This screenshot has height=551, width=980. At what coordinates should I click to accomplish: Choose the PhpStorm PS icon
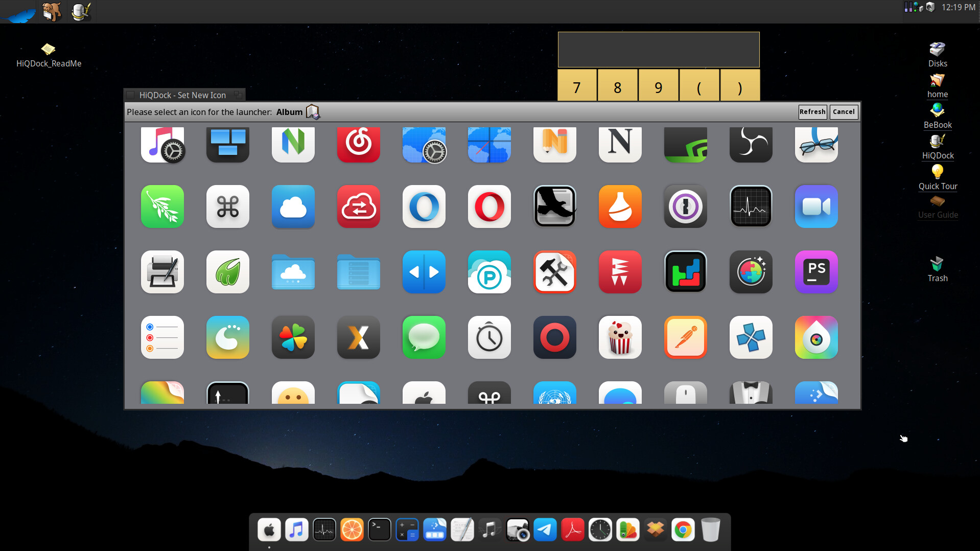tap(816, 272)
